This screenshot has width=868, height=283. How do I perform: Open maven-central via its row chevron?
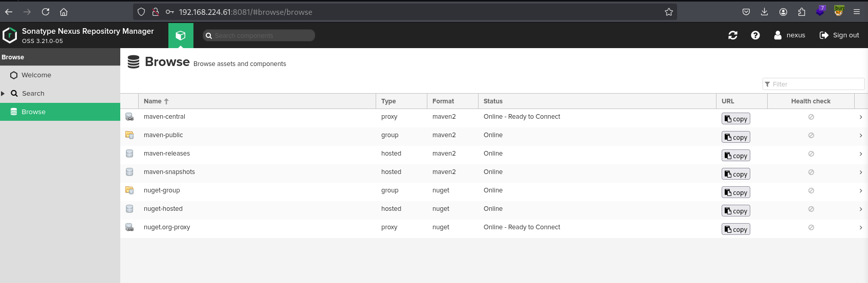(861, 117)
